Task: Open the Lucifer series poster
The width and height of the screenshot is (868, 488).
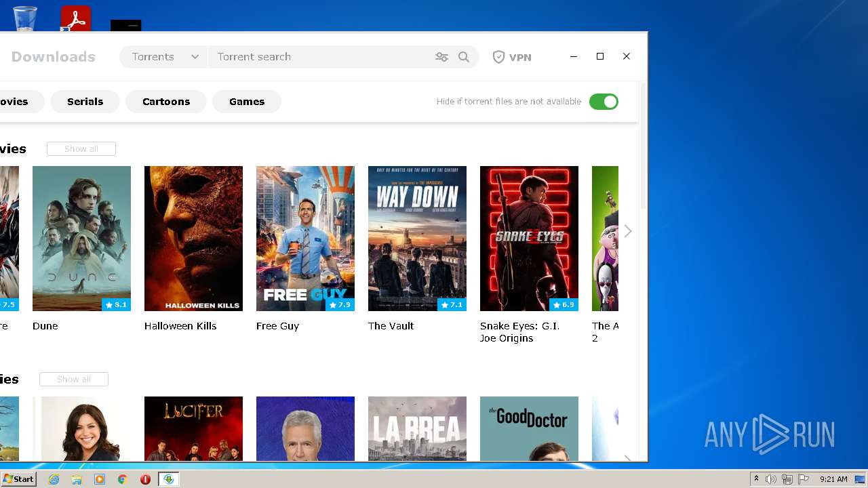Action: (x=193, y=428)
